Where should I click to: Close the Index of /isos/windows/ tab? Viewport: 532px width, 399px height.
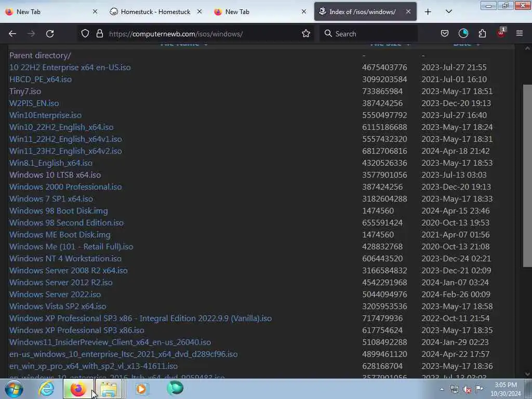point(408,11)
